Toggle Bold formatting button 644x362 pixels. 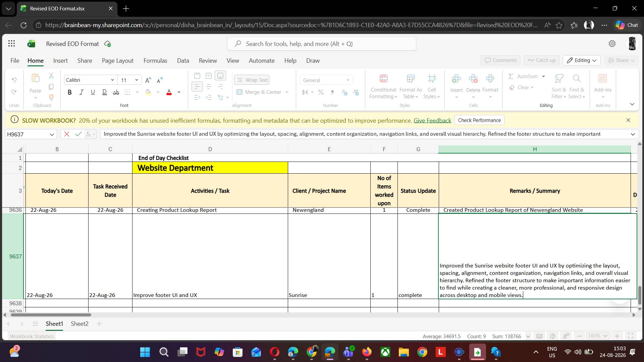coord(69,92)
